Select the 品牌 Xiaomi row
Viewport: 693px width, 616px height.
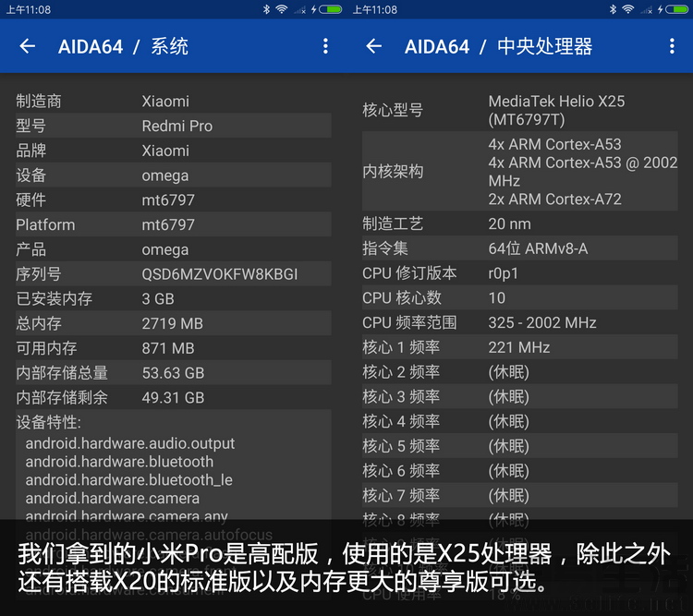coord(174,151)
